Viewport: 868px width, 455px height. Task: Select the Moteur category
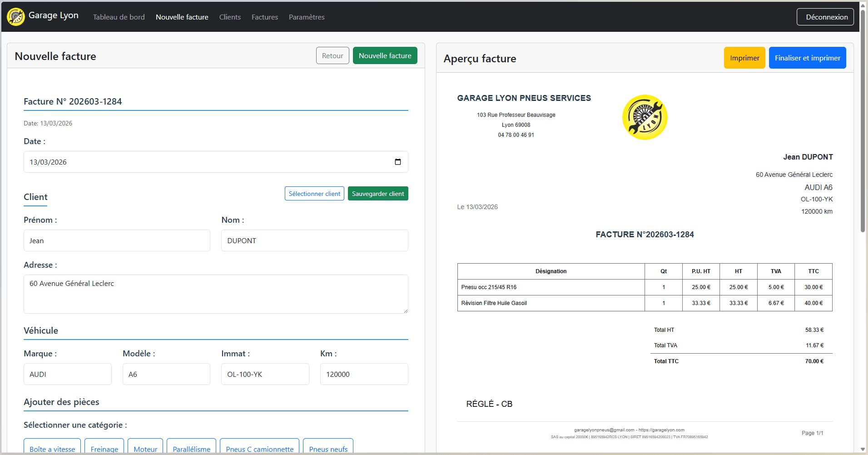tap(145, 449)
